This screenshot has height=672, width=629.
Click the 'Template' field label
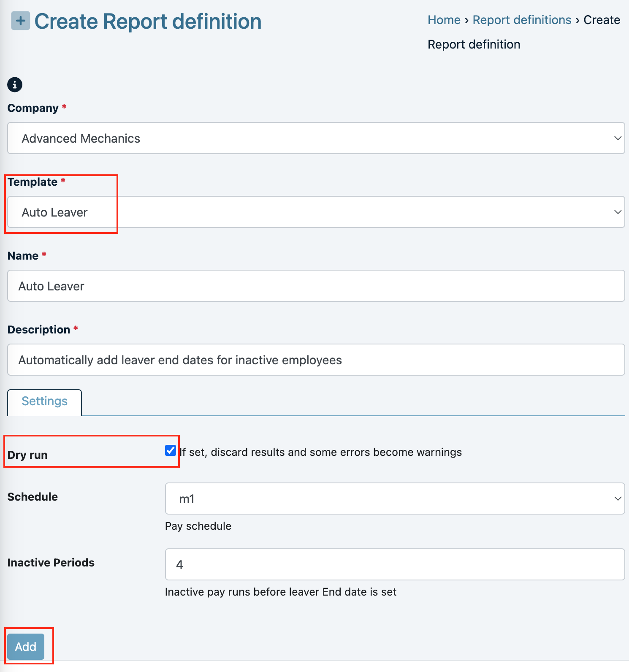click(33, 182)
